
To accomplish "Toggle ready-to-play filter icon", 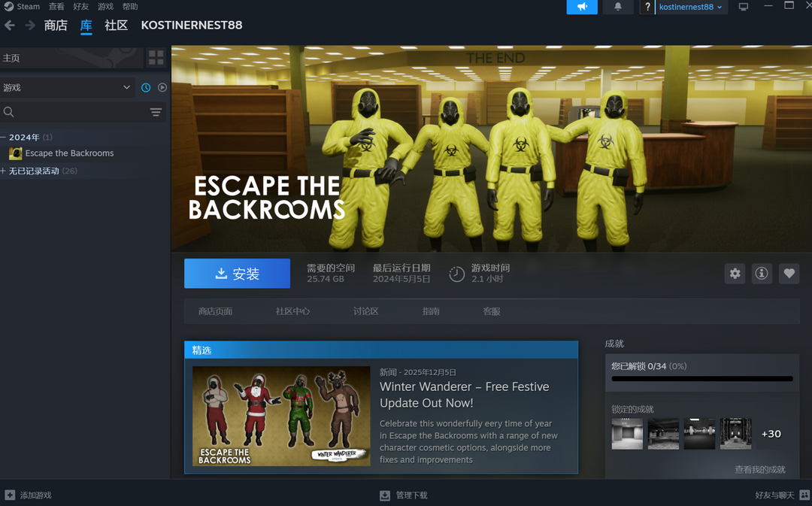I will point(162,87).
